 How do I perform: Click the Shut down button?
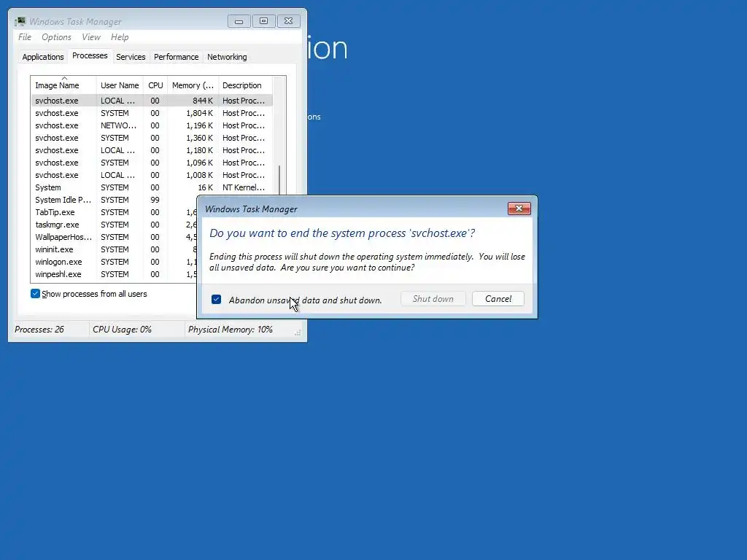tap(433, 299)
